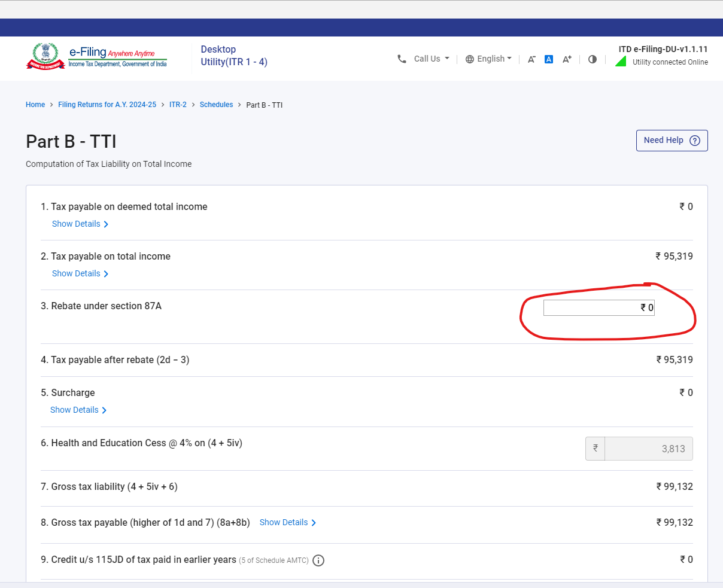
Task: Expand Show Details under deemed total income
Action: 80,224
